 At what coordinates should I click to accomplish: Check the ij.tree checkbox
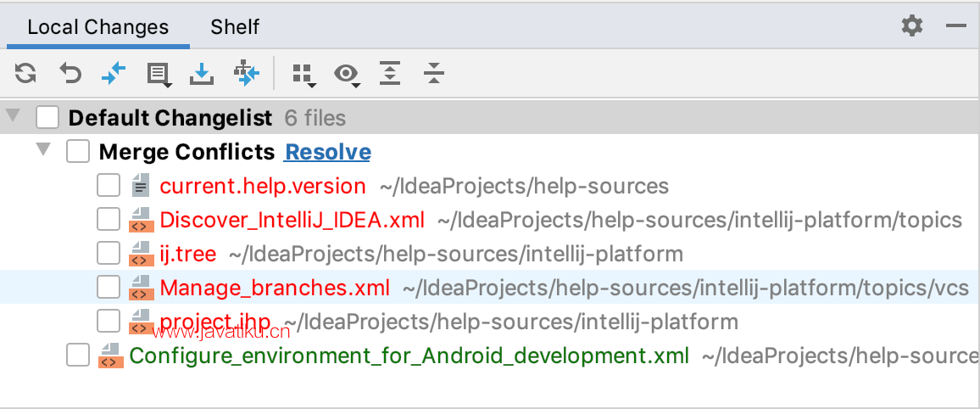pos(109,253)
